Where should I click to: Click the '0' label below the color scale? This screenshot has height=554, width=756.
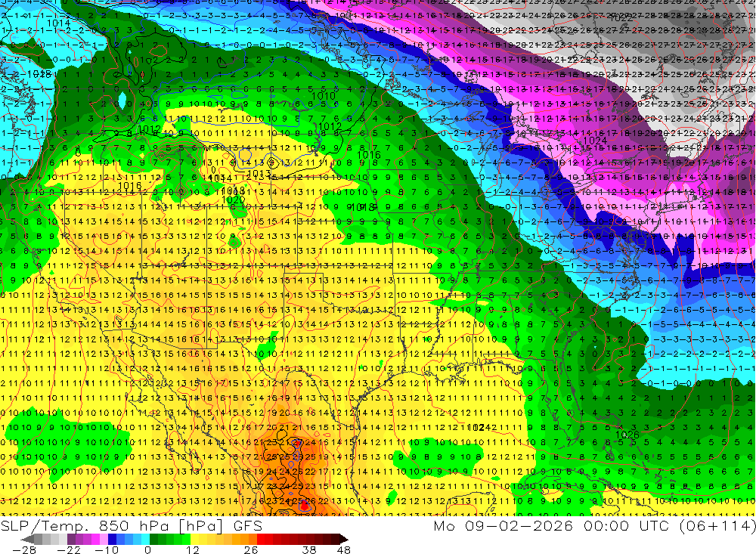[147, 549]
